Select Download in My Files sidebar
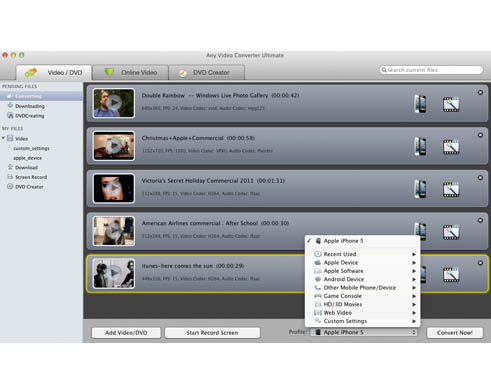This screenshot has width=491, height=371. [x=26, y=167]
